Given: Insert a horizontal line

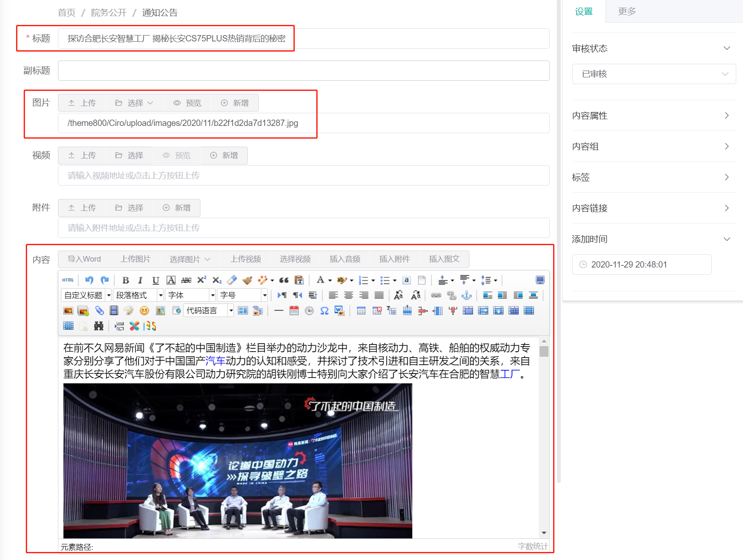Looking at the screenshot, I should coord(278,311).
